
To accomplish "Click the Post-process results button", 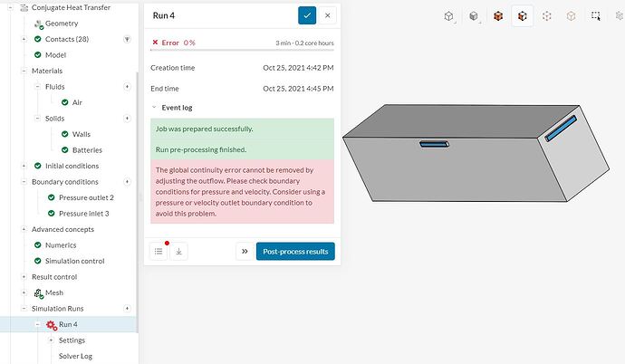I will click(295, 252).
